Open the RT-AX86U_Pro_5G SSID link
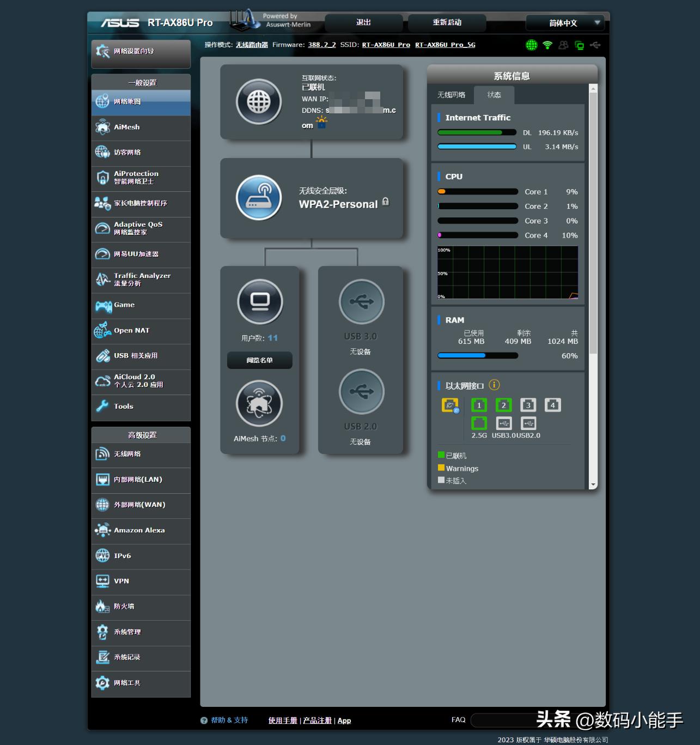Viewport: 700px width, 745px height. point(445,45)
